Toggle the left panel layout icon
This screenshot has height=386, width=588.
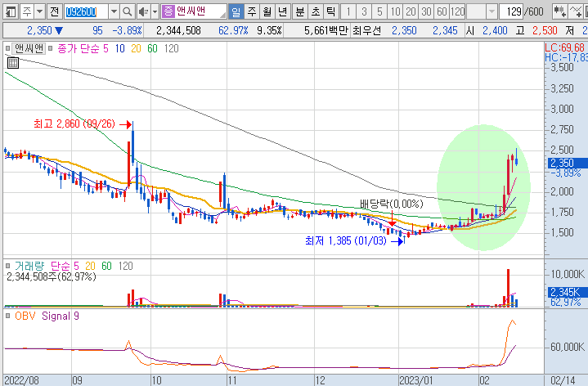(11, 12)
